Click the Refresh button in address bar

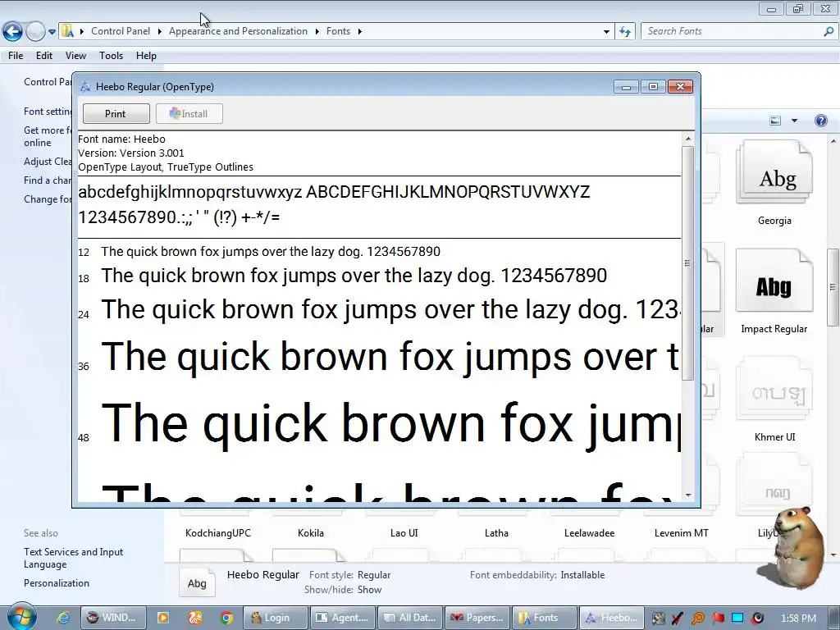click(624, 32)
